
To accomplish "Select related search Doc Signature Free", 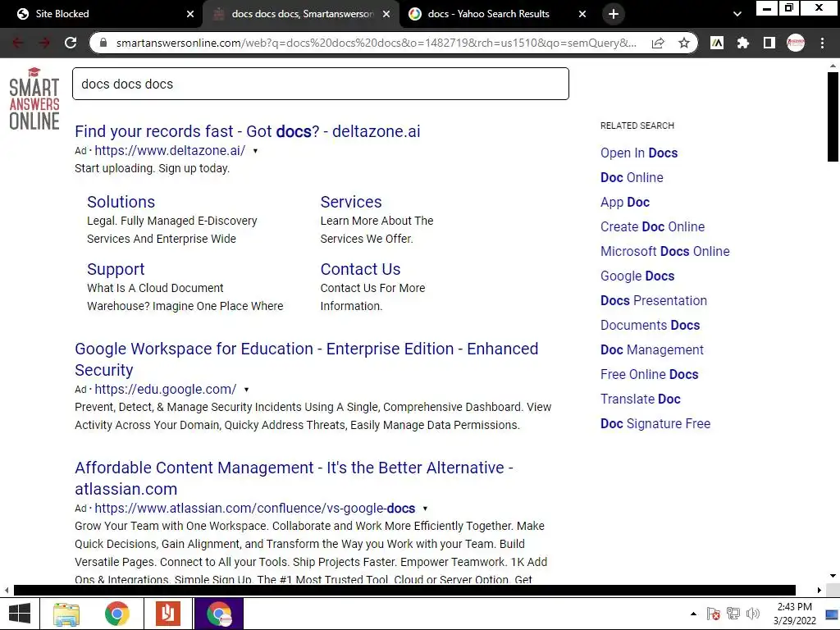I will tap(655, 424).
